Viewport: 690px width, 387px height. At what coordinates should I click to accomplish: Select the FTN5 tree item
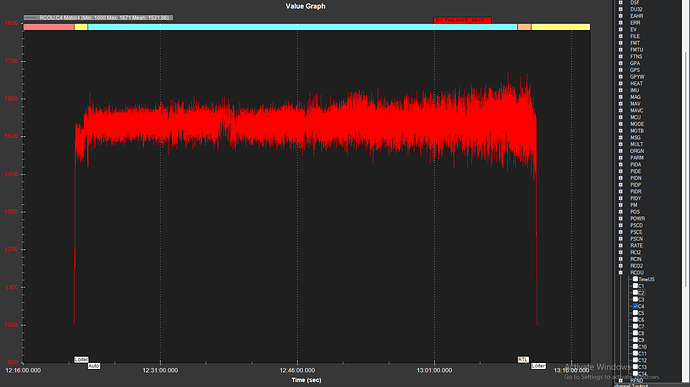click(x=636, y=56)
